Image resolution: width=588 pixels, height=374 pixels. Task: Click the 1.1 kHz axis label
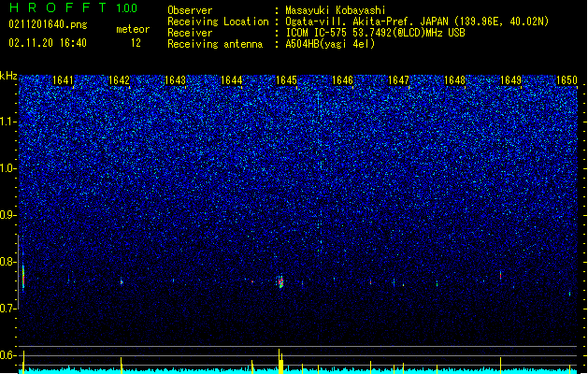(x=8, y=122)
